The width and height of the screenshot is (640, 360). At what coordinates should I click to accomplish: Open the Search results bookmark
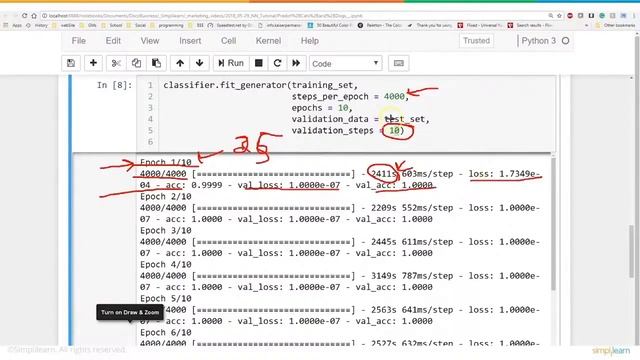pos(530,25)
